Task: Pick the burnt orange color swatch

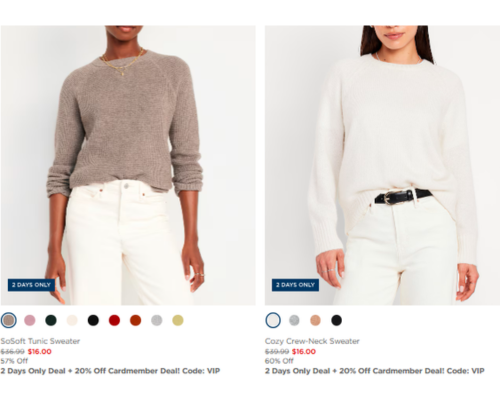Action: (135, 320)
